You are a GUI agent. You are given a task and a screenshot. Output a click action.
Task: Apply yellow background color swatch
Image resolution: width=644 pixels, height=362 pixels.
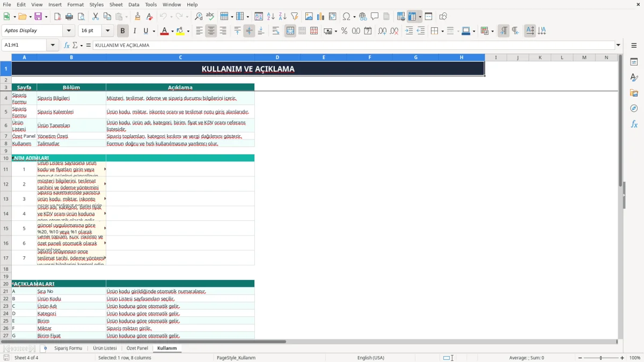(181, 31)
